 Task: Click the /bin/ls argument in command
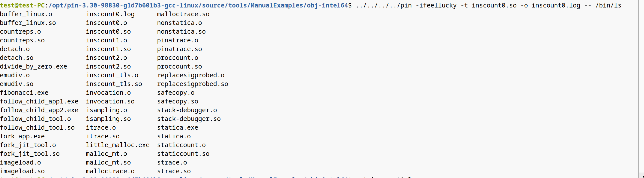point(608,5)
